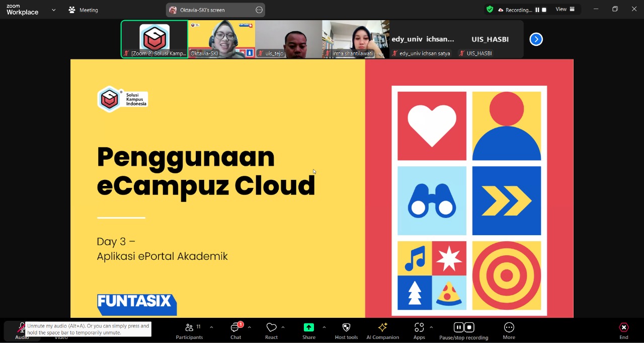The width and height of the screenshot is (644, 343).
Task: Expand the Zoom Workplace dropdown chevron
Action: pyautogui.click(x=54, y=10)
